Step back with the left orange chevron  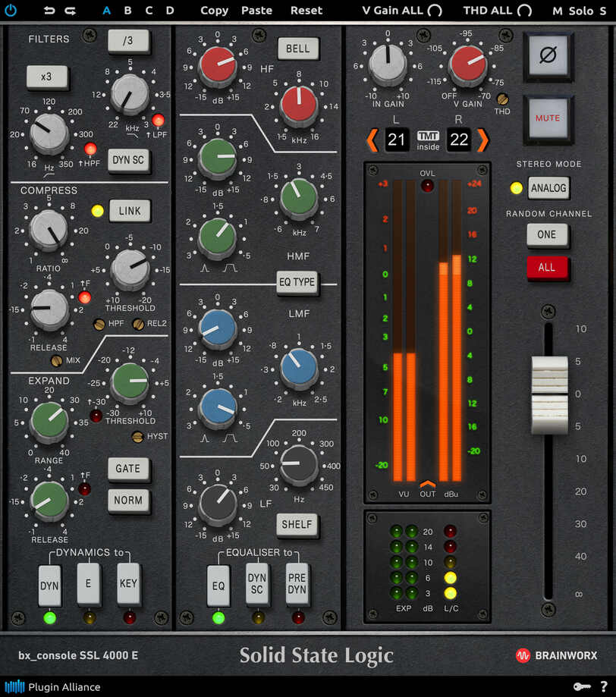(374, 140)
